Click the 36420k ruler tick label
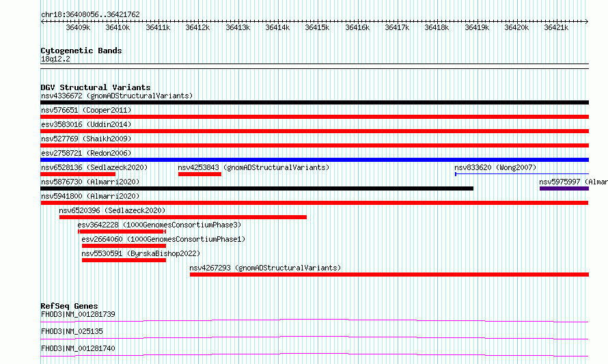The height and width of the screenshot is (364, 608). point(516,27)
